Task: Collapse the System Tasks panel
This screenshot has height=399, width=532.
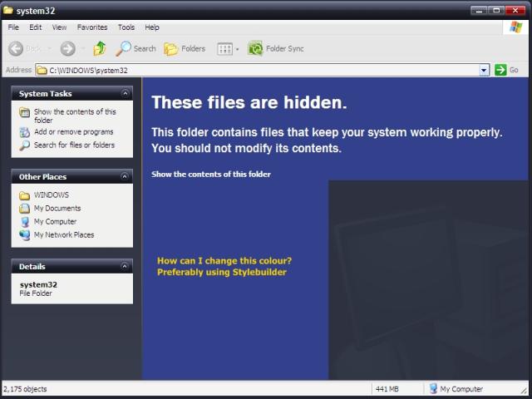Action: [x=125, y=93]
